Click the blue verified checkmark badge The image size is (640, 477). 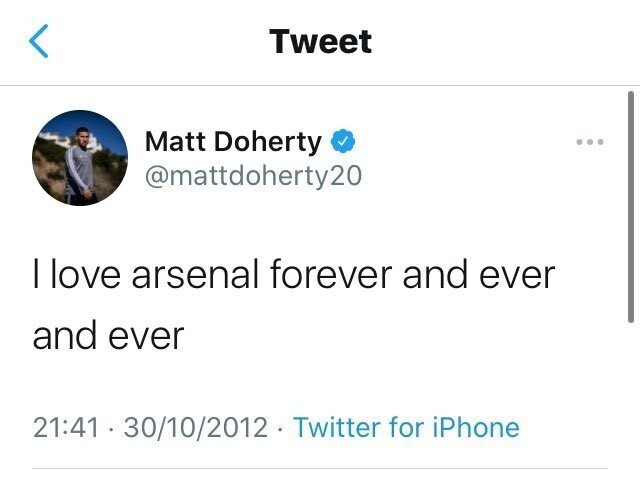(x=344, y=142)
